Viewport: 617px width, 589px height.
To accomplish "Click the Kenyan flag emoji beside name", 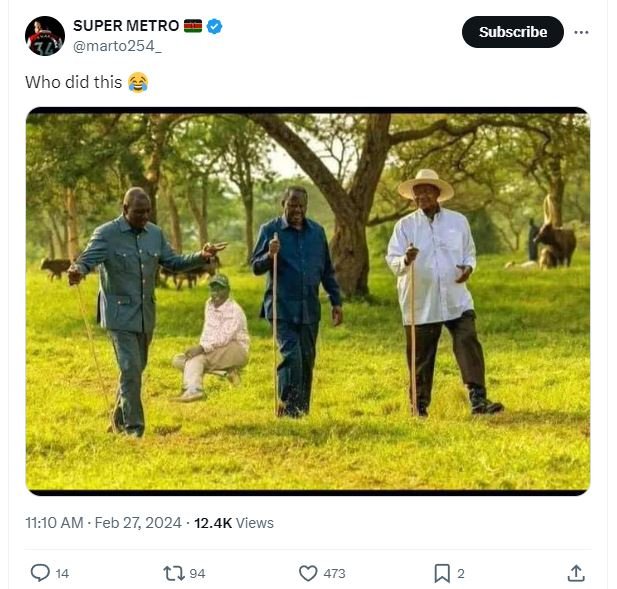I will pos(193,26).
